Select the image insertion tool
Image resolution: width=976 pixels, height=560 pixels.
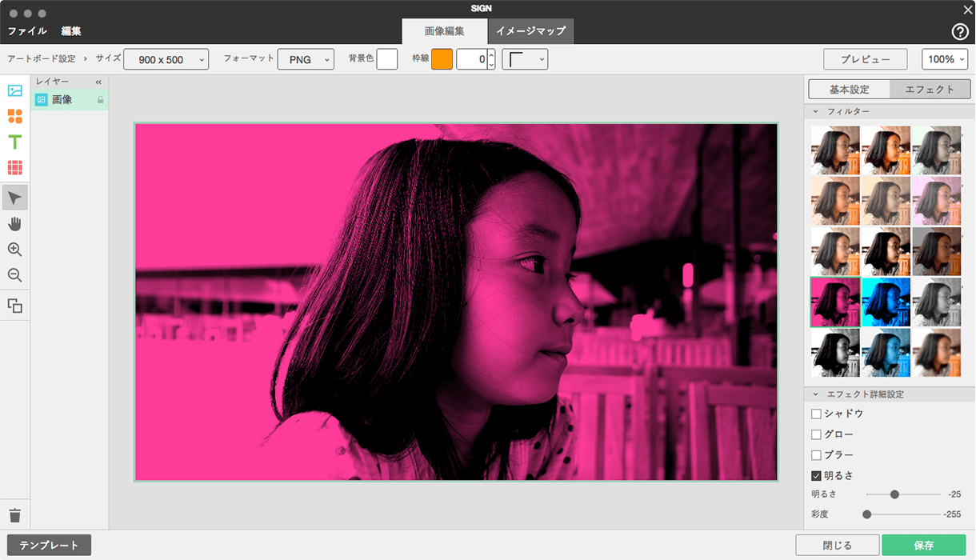[14, 90]
